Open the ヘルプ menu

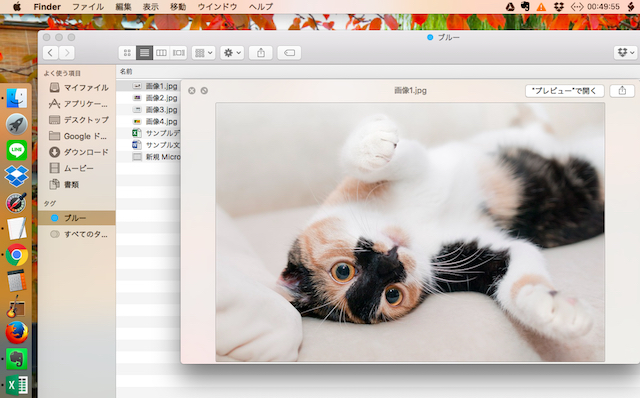pos(261,7)
